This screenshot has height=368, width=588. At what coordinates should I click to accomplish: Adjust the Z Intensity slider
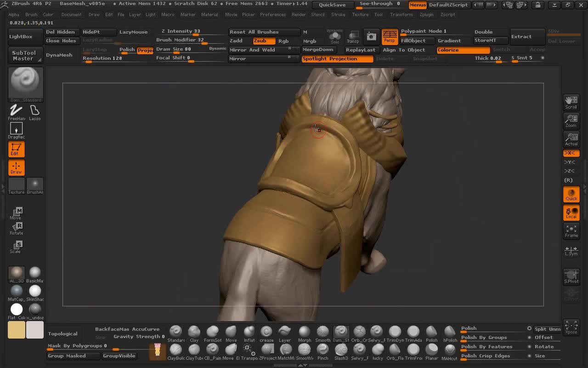[191, 32]
